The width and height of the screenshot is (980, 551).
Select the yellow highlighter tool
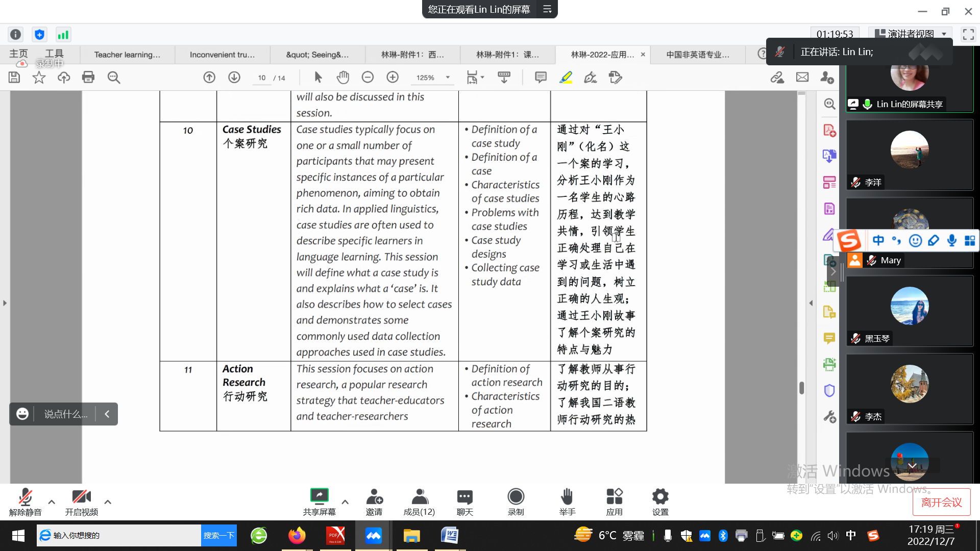tap(566, 78)
